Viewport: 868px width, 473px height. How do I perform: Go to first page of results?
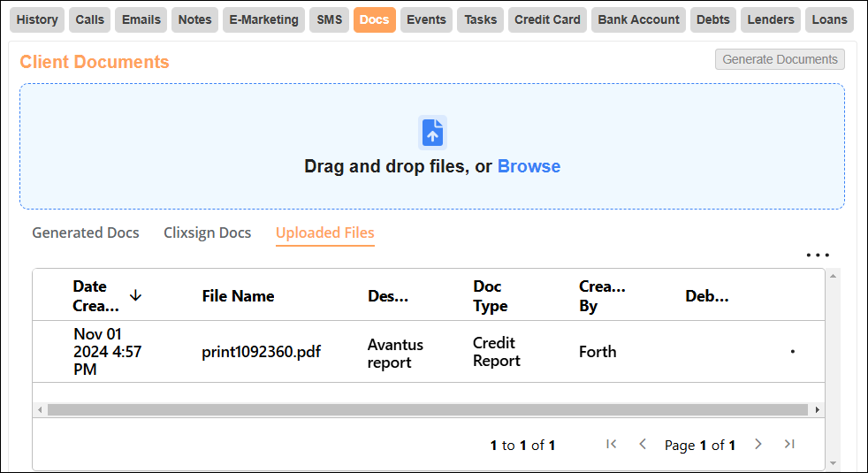pyautogui.click(x=611, y=444)
